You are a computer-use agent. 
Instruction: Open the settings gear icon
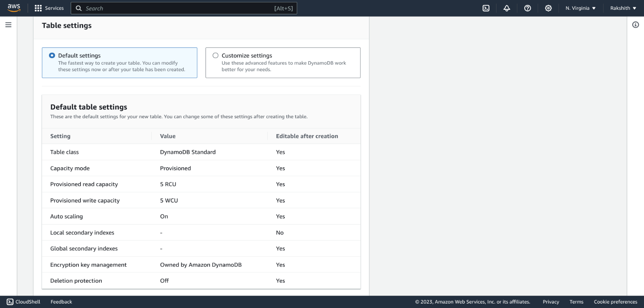[548, 8]
